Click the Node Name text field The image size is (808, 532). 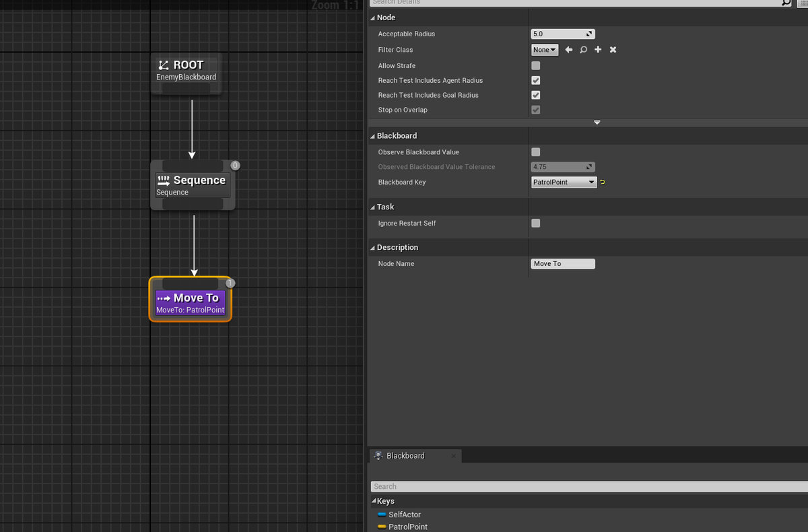(x=563, y=264)
